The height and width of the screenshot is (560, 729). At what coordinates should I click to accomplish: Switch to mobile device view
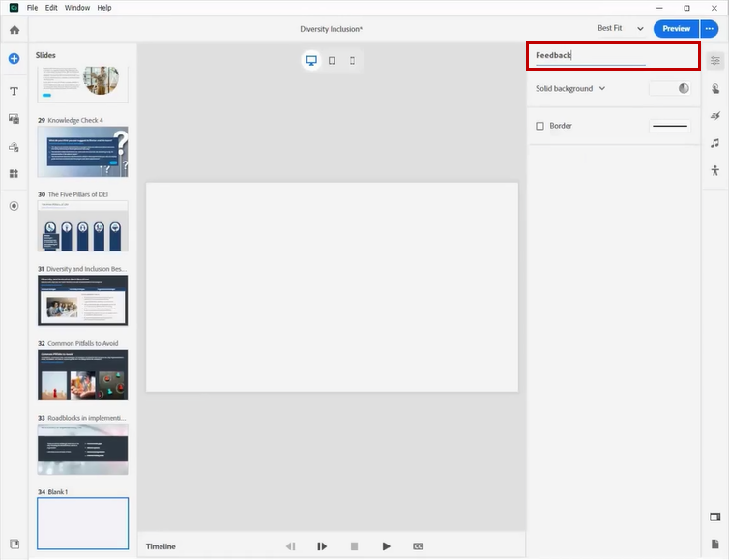(352, 61)
